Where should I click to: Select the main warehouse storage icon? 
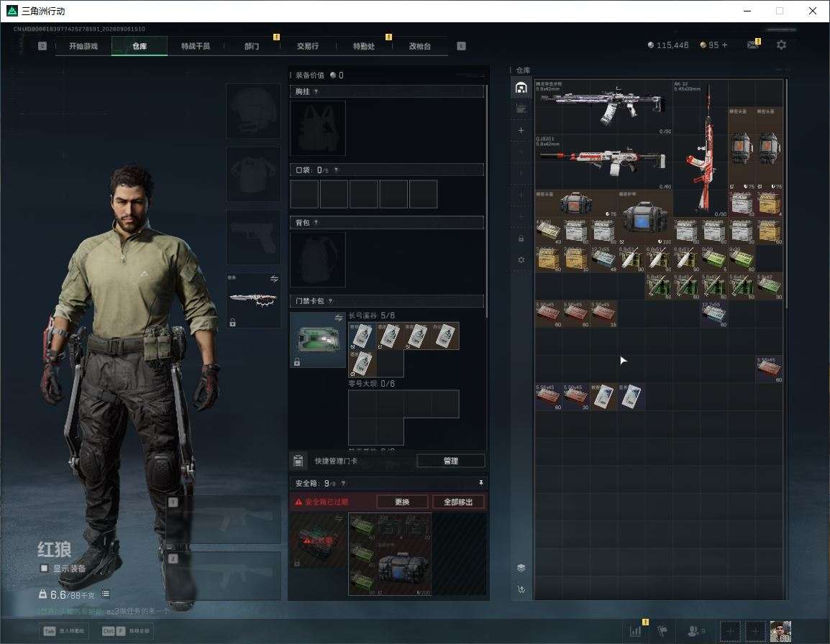(521, 87)
